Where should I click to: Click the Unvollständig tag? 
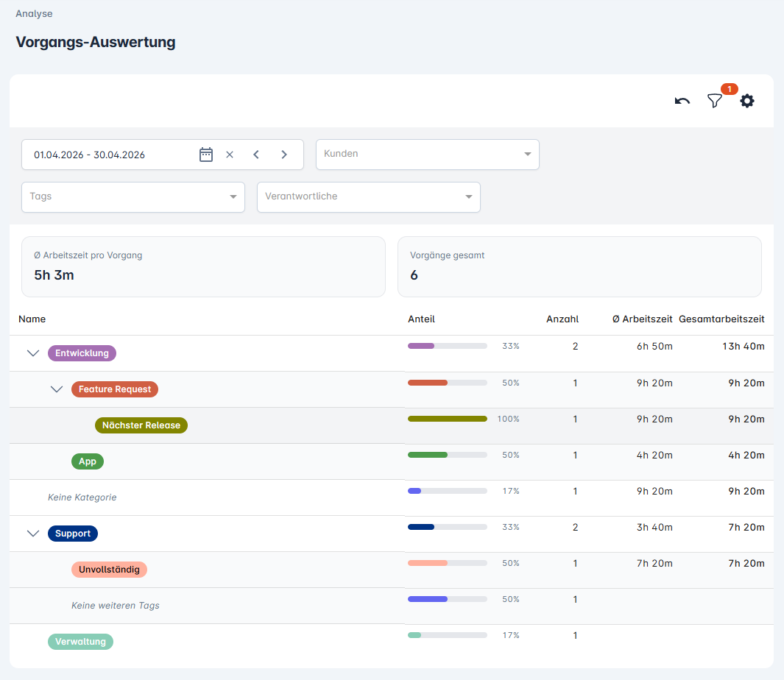110,570
